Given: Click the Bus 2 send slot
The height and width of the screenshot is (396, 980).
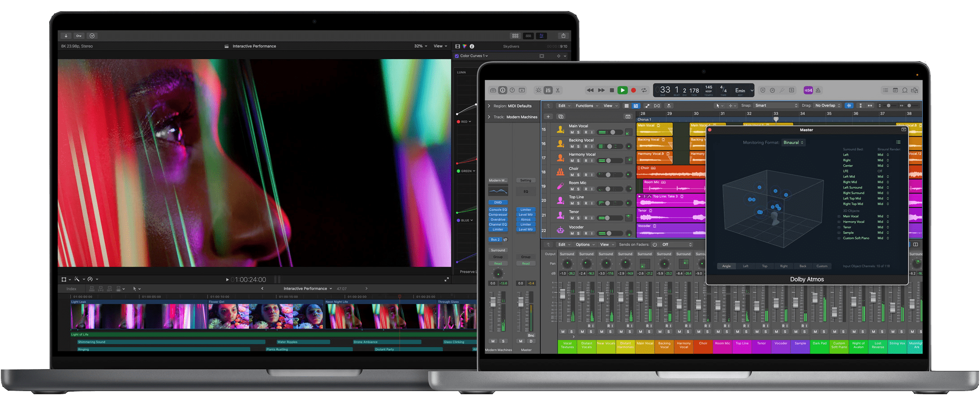Looking at the screenshot, I should pyautogui.click(x=495, y=240).
